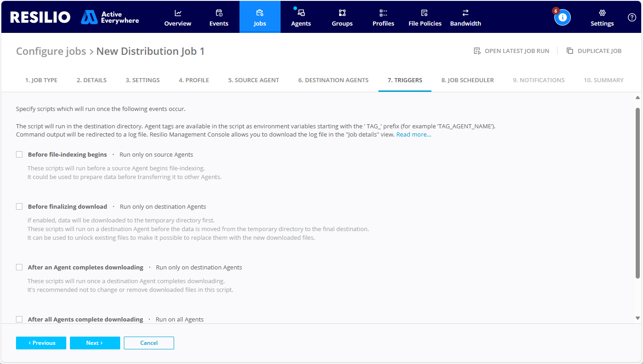Open Agents section icon
This screenshot has width=643, height=364.
coord(301,13)
